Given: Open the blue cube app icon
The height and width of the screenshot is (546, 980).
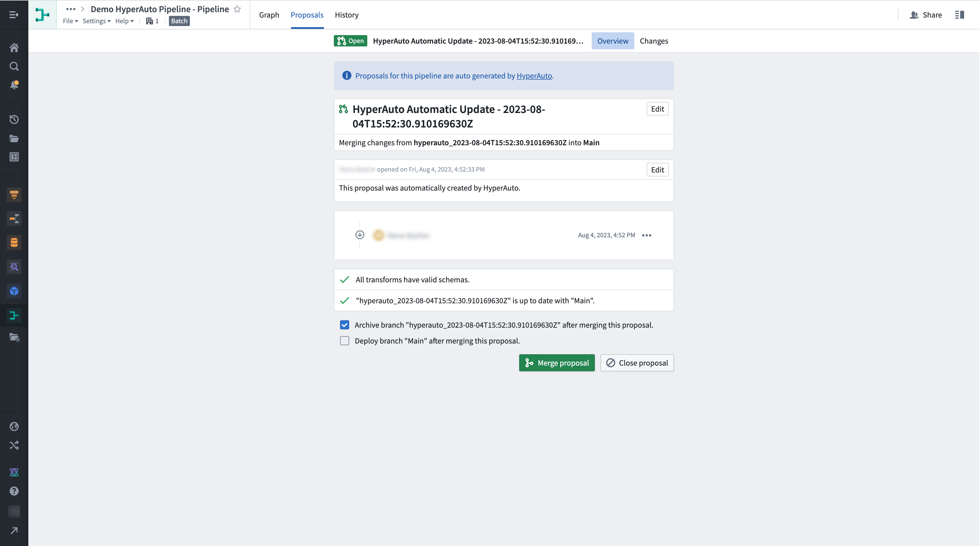Looking at the screenshot, I should click(14, 291).
